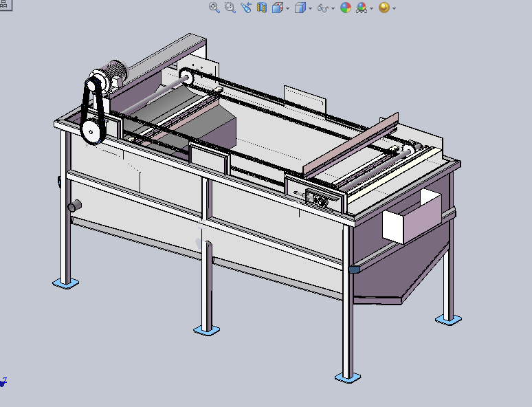Click the Zoom to Fit magnifier icon

214,8
